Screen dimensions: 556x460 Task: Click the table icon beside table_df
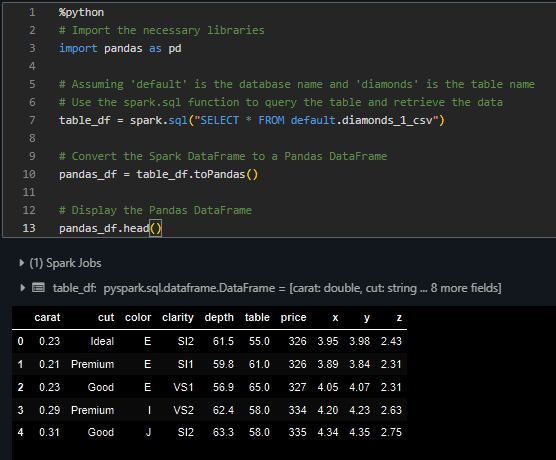pos(38,287)
